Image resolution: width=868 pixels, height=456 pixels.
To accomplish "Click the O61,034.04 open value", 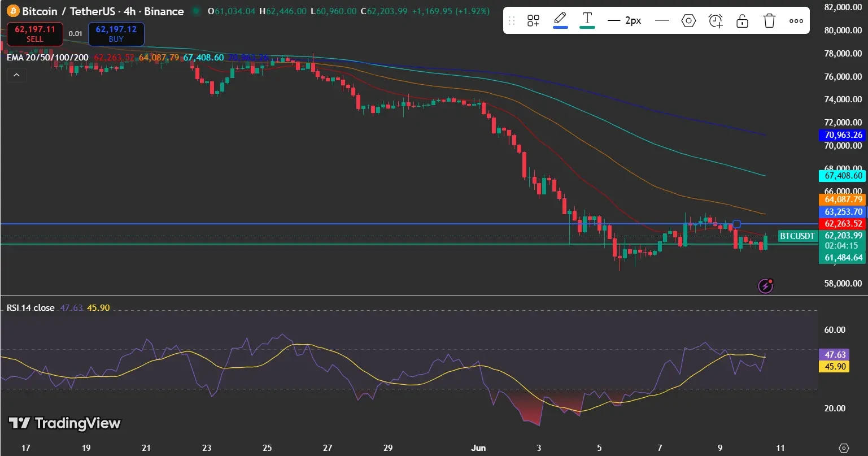I will tap(232, 11).
